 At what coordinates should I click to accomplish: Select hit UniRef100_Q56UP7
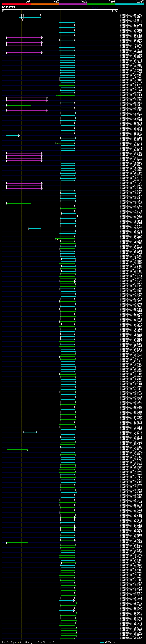click(x=131, y=173)
